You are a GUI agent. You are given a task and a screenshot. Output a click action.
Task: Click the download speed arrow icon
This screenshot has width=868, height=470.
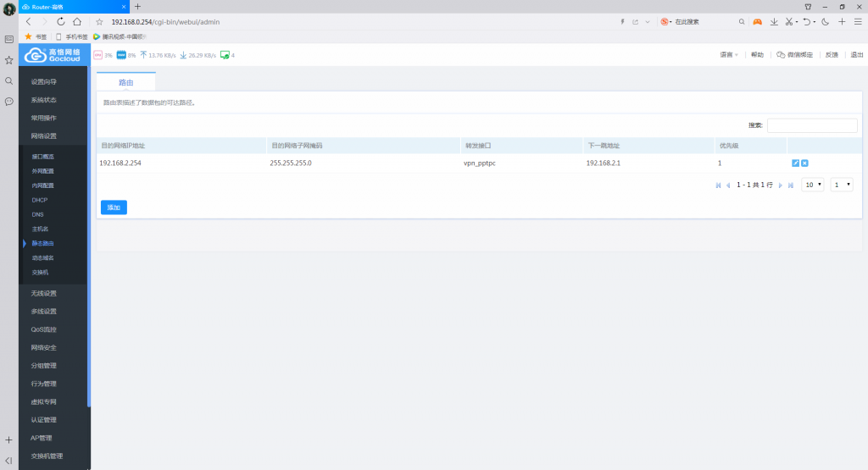point(183,55)
